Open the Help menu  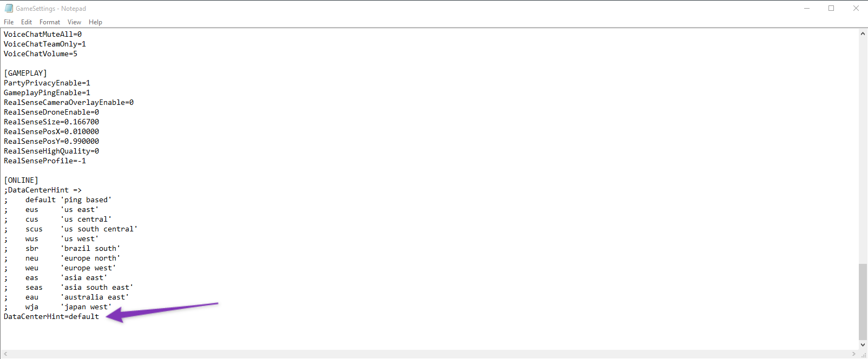click(95, 22)
